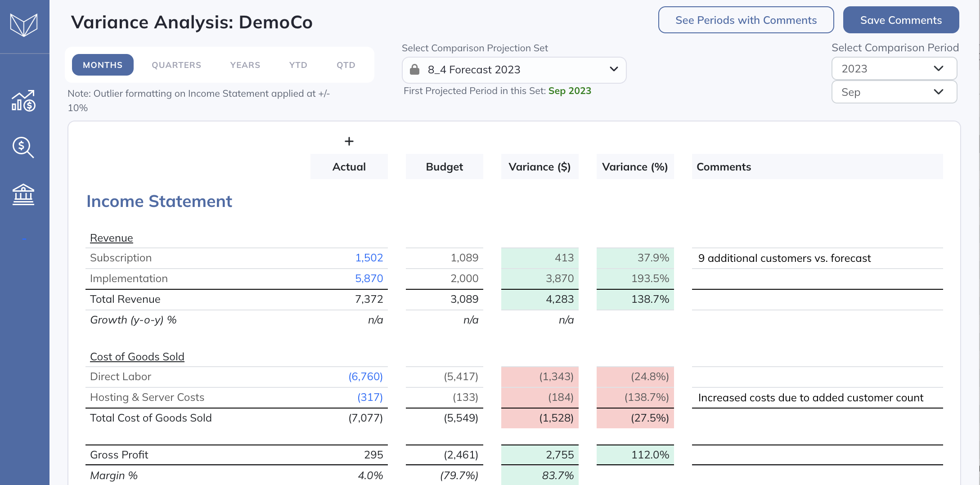Edit the Implementation comment field
This screenshot has width=980, height=485.
click(x=817, y=279)
